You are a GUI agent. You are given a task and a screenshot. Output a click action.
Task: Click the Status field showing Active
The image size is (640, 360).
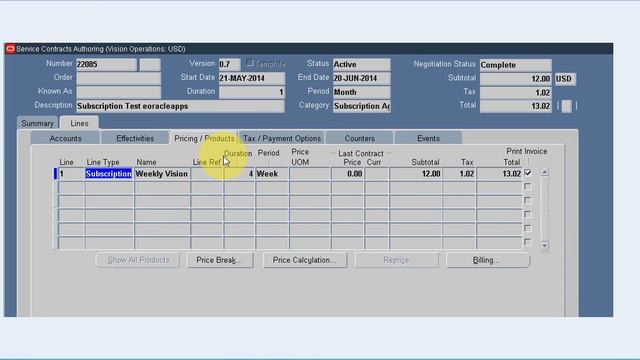(x=361, y=64)
